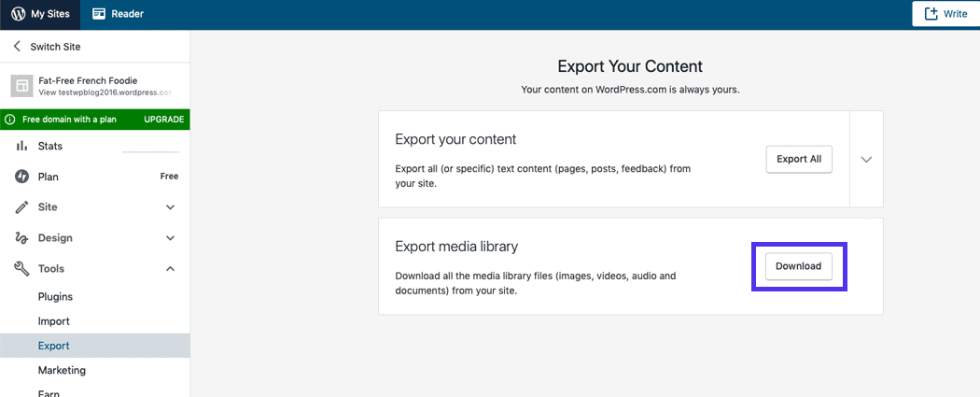Click the Design brush icon
The width and height of the screenshot is (980, 397).
tap(21, 238)
